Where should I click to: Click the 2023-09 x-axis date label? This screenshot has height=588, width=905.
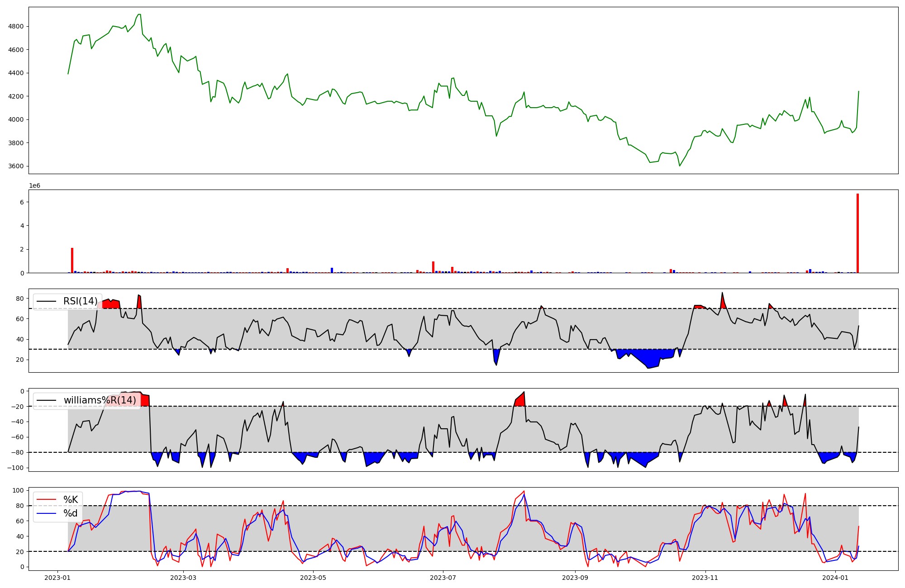(x=575, y=578)
